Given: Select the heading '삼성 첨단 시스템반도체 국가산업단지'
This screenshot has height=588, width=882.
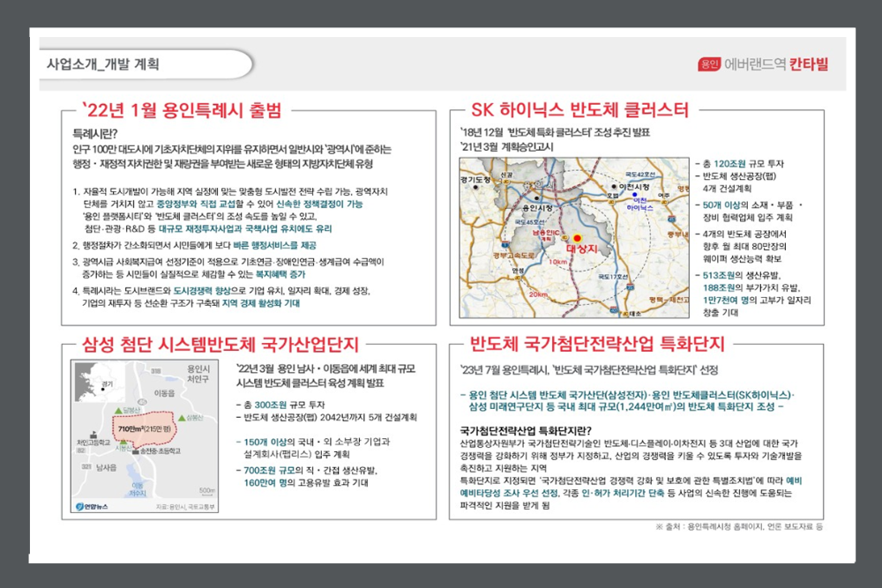Looking at the screenshot, I should pos(220,344).
